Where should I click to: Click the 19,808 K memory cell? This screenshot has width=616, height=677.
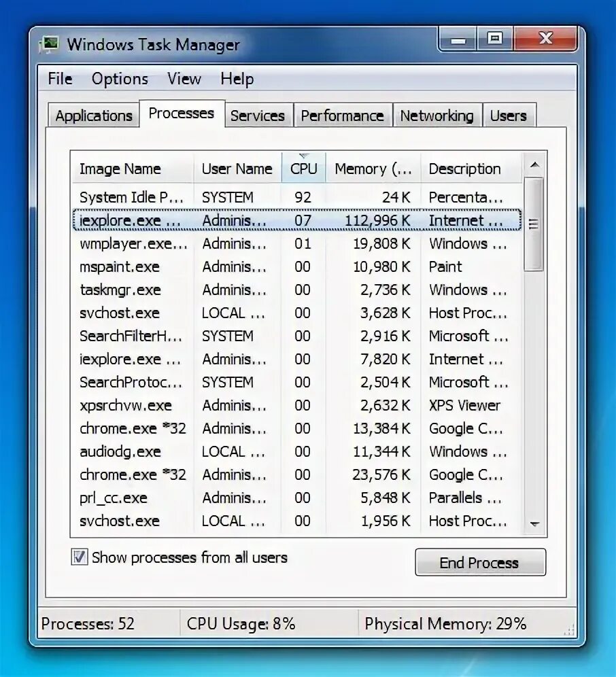click(381, 243)
